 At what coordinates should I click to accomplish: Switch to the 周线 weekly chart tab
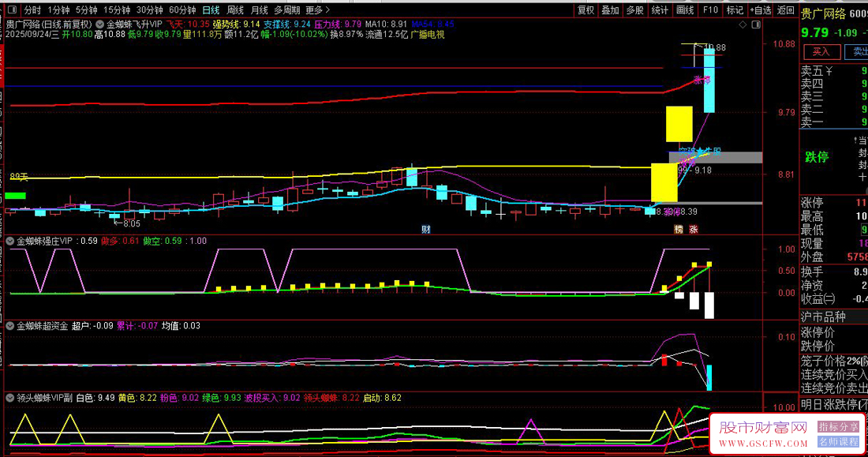pyautogui.click(x=235, y=10)
